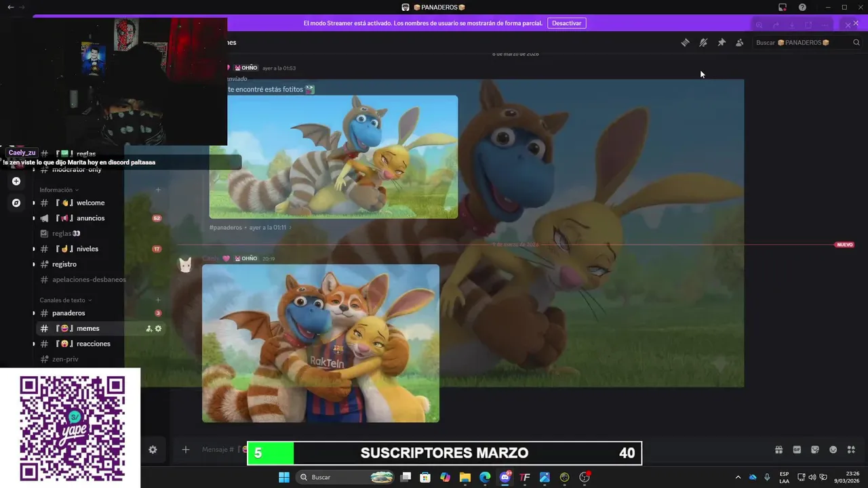The height and width of the screenshot is (488, 868).
Task: Click the NUEVO new messages marker
Action: click(844, 245)
